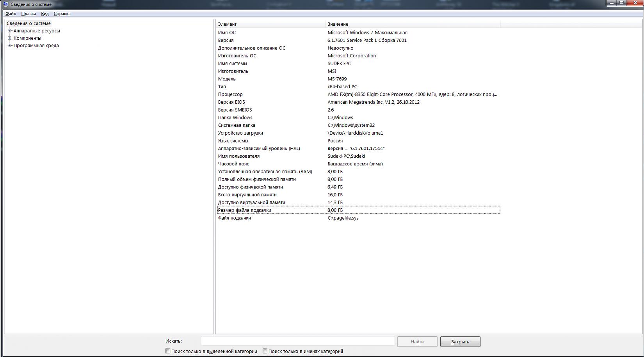
Task: Select the Дополнительное описание ОС row
Action: (358, 48)
